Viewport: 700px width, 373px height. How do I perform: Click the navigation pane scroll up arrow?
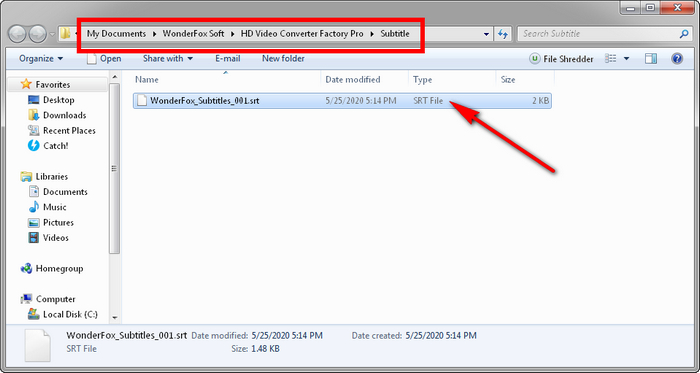115,77
